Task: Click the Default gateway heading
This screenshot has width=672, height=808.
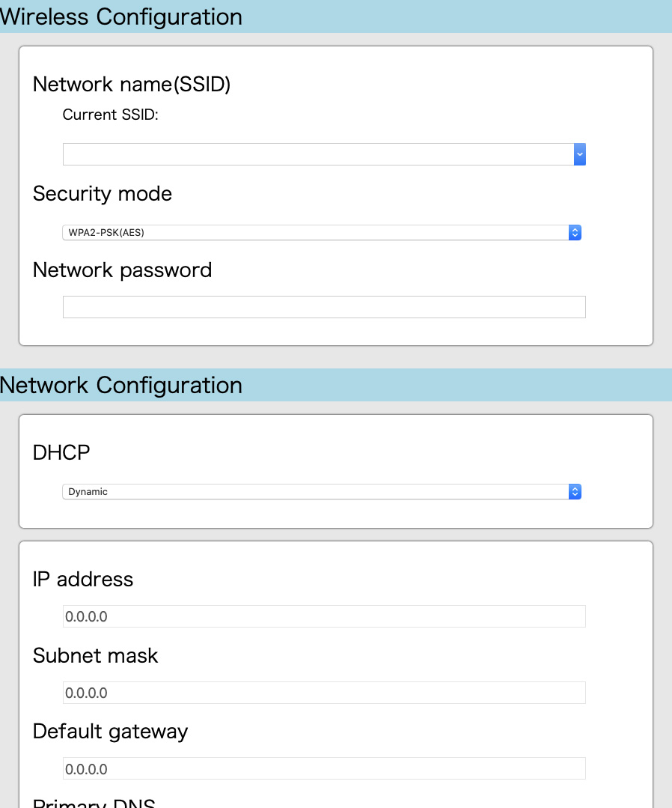Action: [x=110, y=732]
